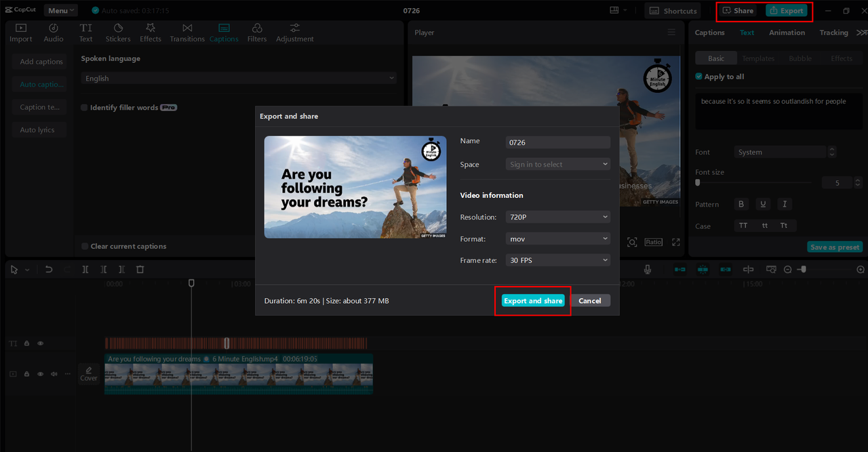Open the three-dots menu on video track

[67, 373]
